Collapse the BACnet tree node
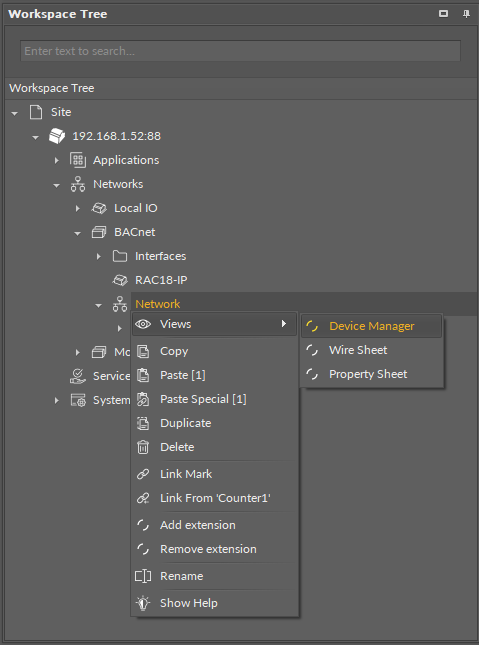Viewport: 479px width, 645px height. click(77, 233)
